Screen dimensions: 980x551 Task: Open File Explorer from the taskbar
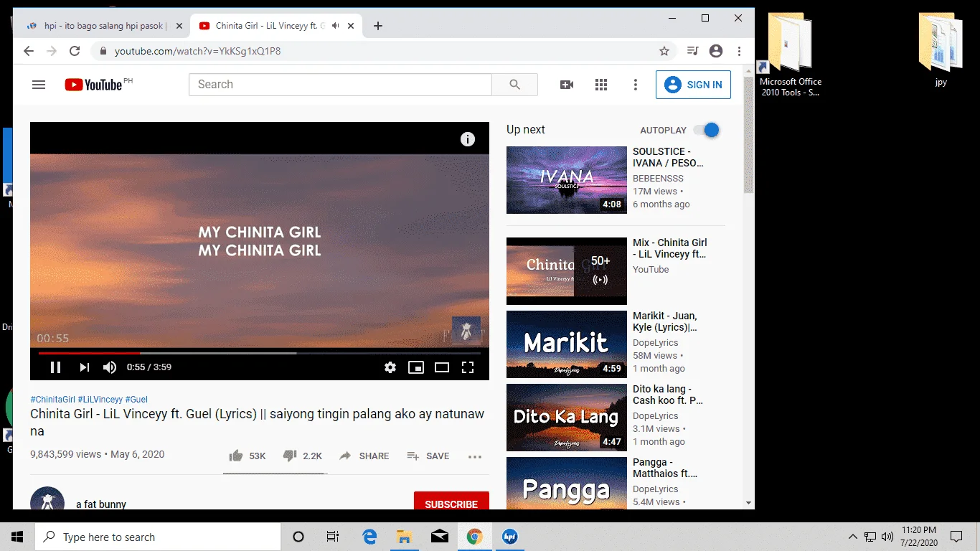pos(405,537)
